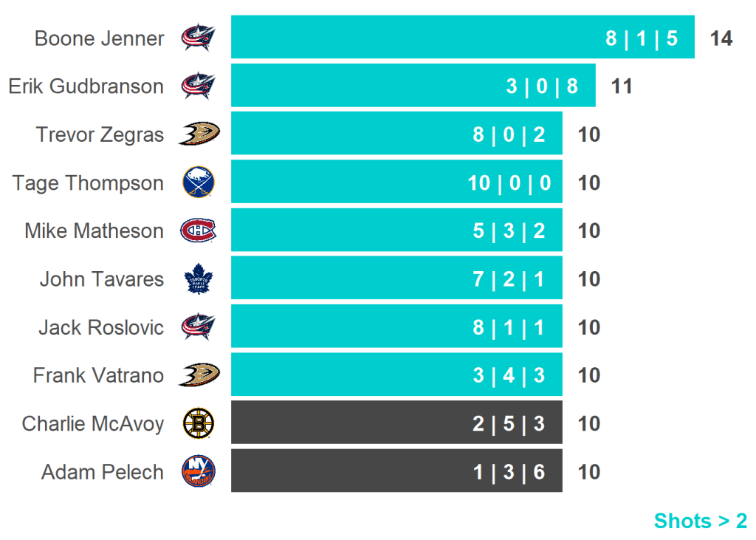This screenshot has height=540, width=756.
Task: Click the Ducks logo beside Frank Vatrano
Action: pyautogui.click(x=199, y=375)
